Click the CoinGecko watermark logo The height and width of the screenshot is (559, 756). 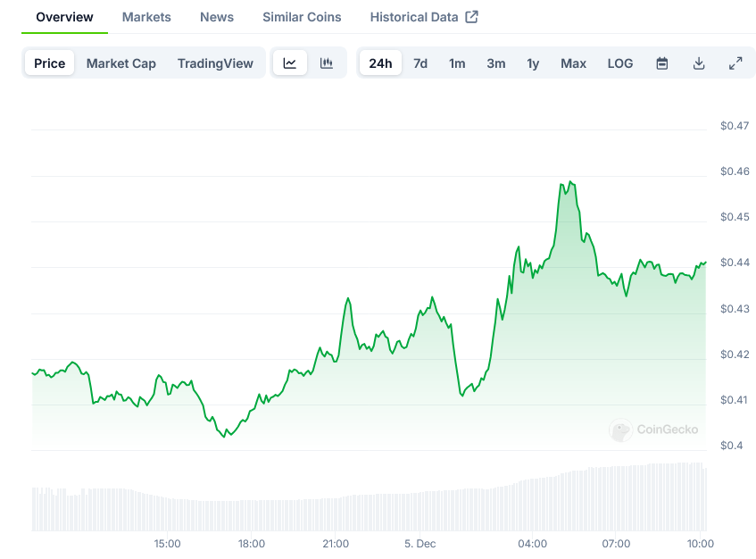pyautogui.click(x=654, y=430)
